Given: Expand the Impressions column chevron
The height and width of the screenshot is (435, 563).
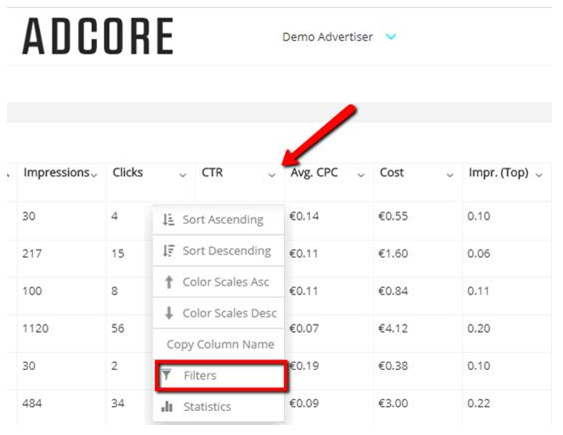Looking at the screenshot, I should (x=94, y=175).
